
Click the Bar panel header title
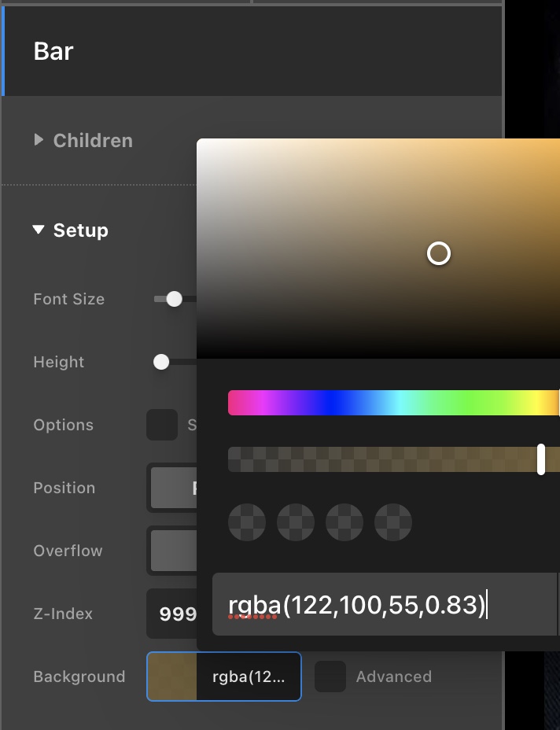coord(53,52)
